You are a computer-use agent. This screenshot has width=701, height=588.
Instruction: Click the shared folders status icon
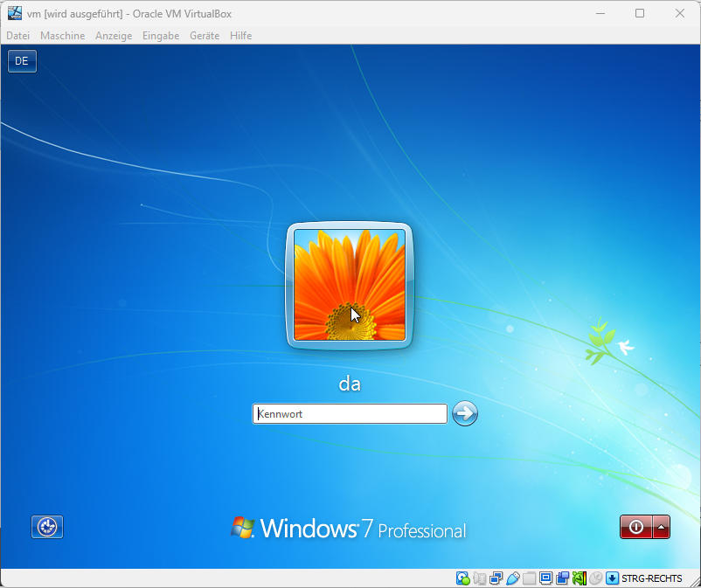[529, 578]
